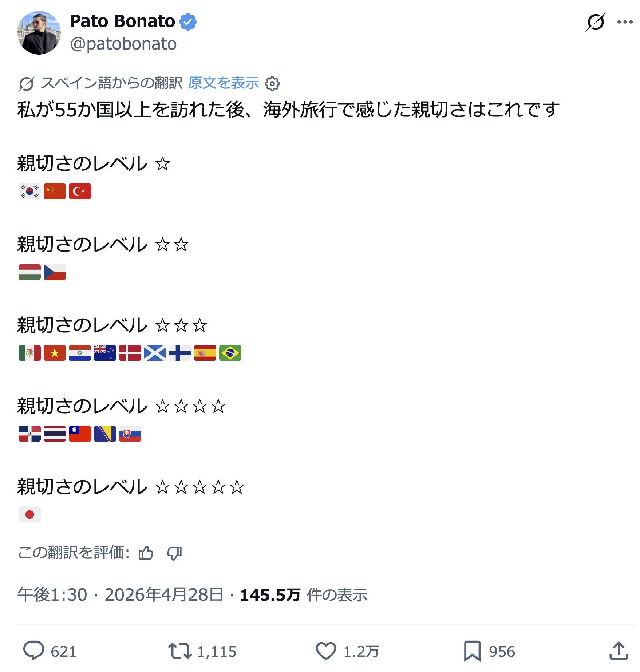Open the @patobonato handle link
This screenshot has height=672, width=640.
[x=123, y=44]
